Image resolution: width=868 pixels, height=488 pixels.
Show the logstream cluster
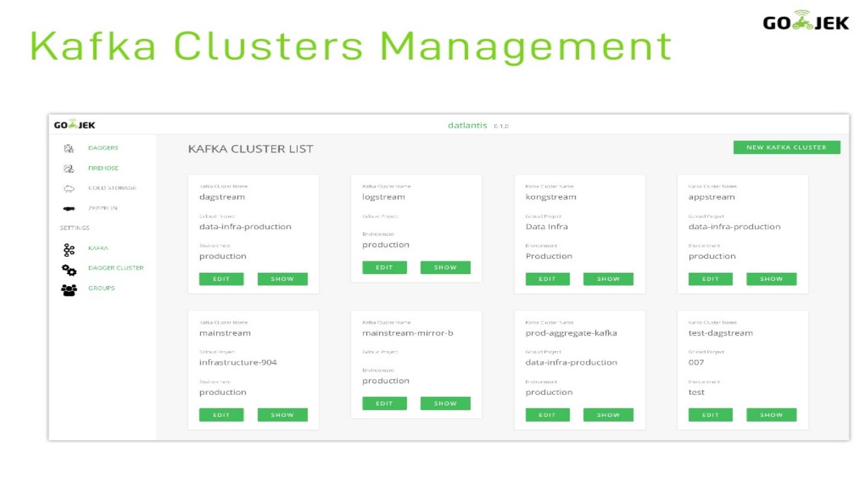click(445, 267)
